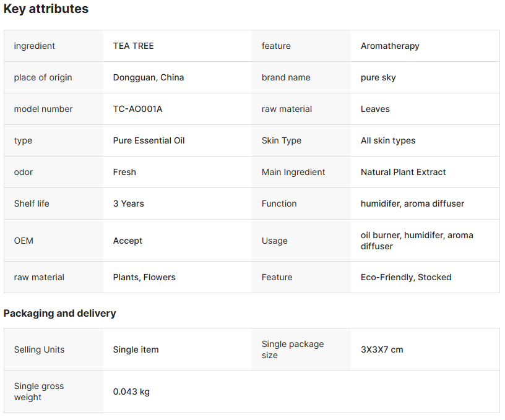This screenshot has width=505, height=420.
Task: Select the Plants, Flowers value
Action: pyautogui.click(x=144, y=277)
